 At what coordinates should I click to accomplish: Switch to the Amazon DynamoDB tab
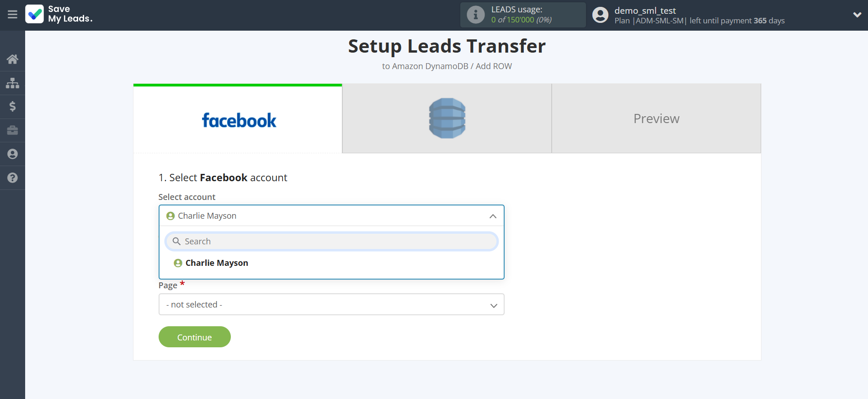[x=447, y=119]
